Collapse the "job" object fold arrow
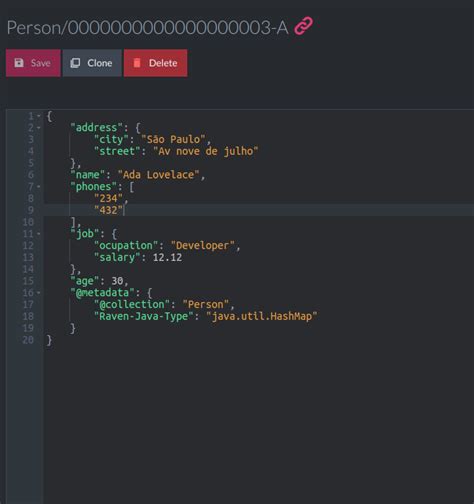 pos(39,234)
